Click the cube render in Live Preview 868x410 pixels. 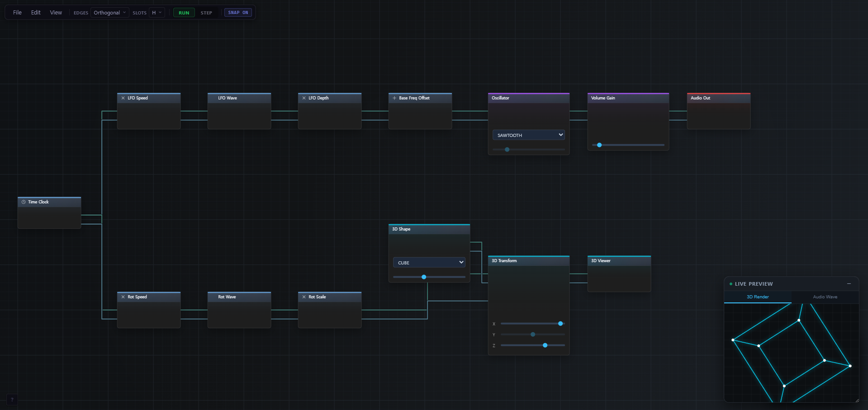[x=792, y=353]
